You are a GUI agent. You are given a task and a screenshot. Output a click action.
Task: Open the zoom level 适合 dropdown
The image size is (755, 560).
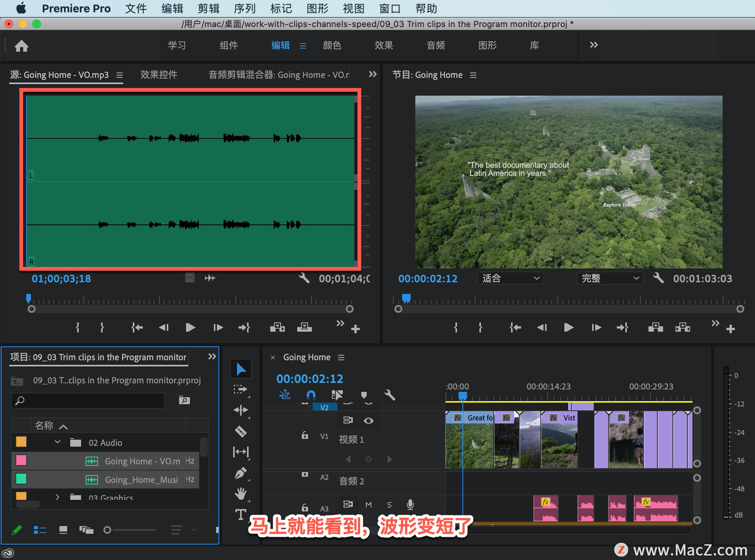[x=510, y=278]
